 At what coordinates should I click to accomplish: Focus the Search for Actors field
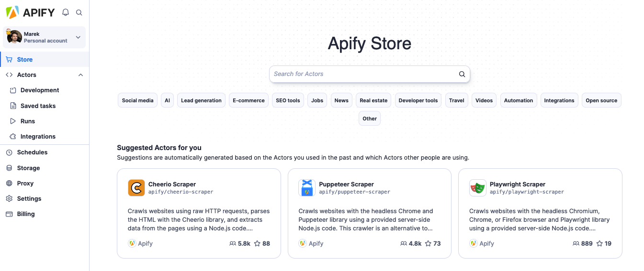coord(369,74)
